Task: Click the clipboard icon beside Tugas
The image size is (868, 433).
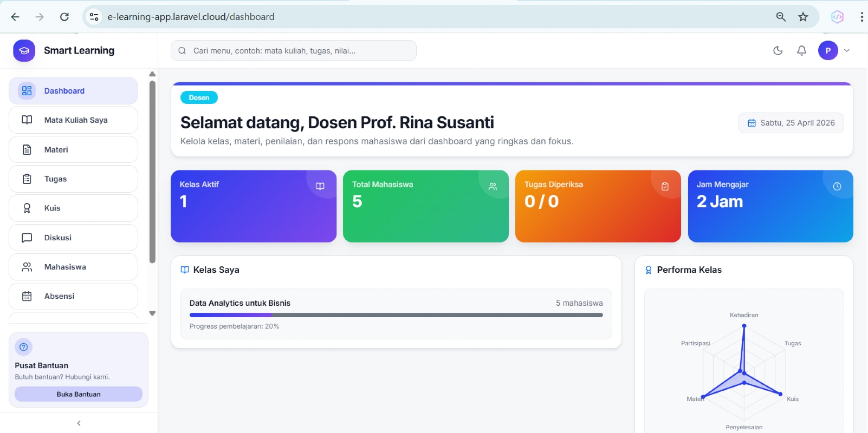Action: click(x=27, y=179)
